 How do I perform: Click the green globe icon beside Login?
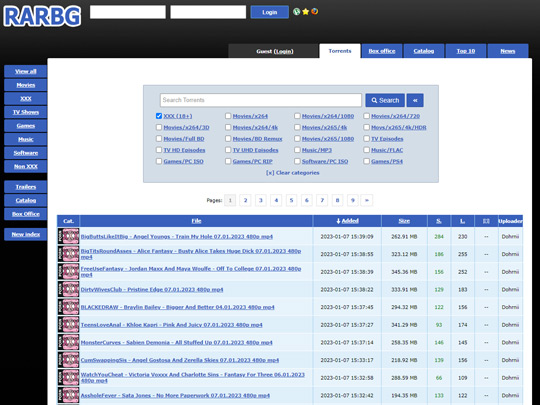tap(297, 12)
